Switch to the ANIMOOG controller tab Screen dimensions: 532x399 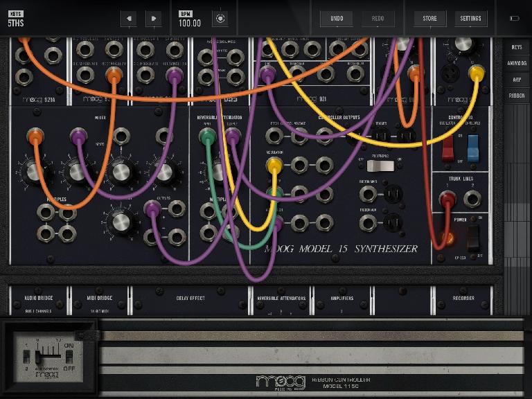tap(517, 64)
